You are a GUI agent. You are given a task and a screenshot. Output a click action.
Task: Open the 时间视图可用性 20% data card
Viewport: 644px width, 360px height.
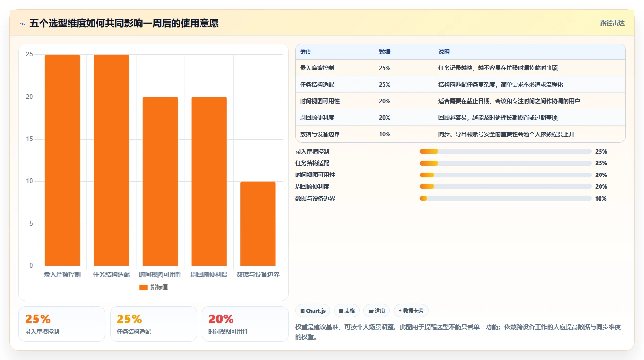[245, 324]
